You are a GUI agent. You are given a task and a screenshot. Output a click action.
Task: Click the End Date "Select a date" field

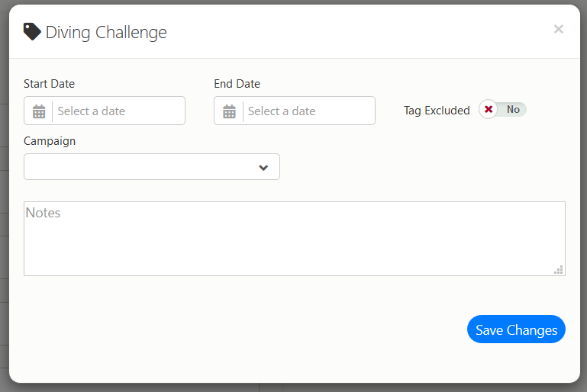point(309,111)
